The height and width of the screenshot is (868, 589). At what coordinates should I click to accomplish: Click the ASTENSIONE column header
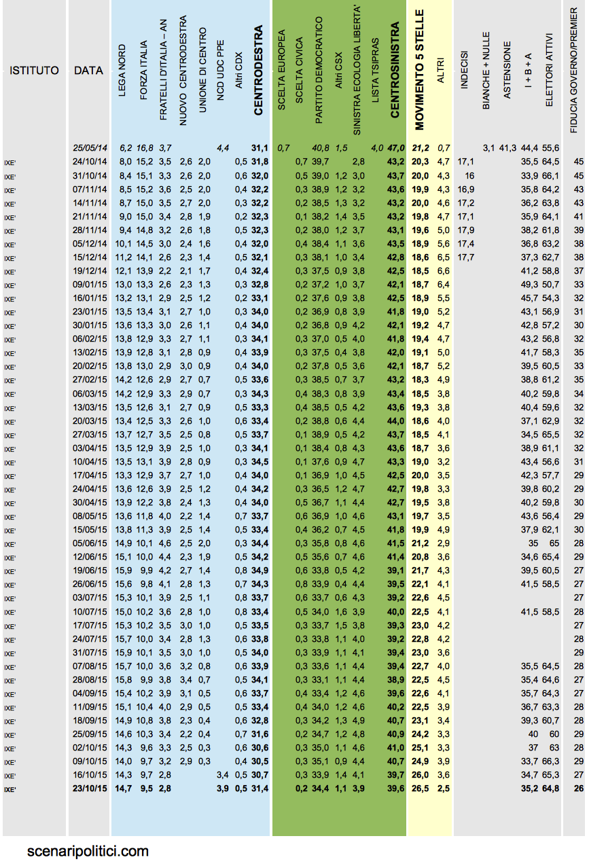click(x=507, y=70)
